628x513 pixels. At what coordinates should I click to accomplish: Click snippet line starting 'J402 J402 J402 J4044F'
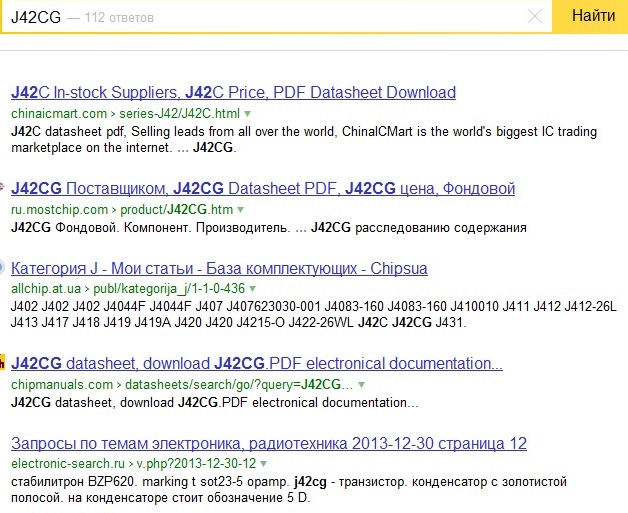click(x=314, y=306)
